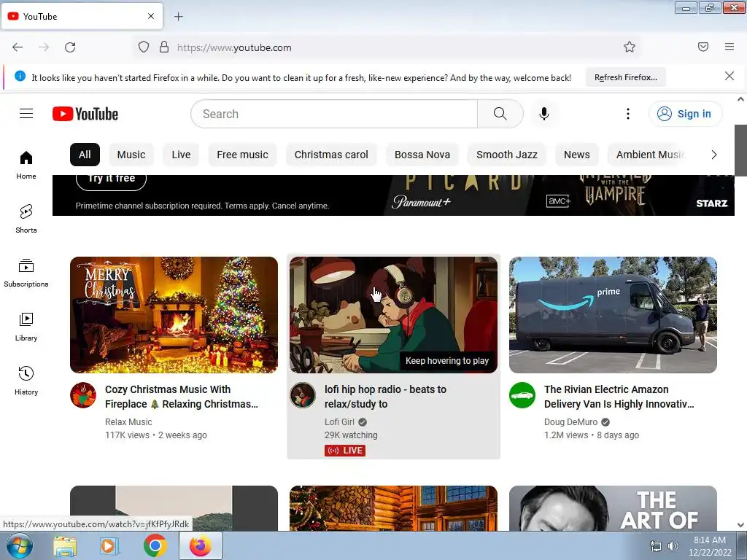Open Relax Music channel link
The width and height of the screenshot is (747, 560).
(x=128, y=422)
